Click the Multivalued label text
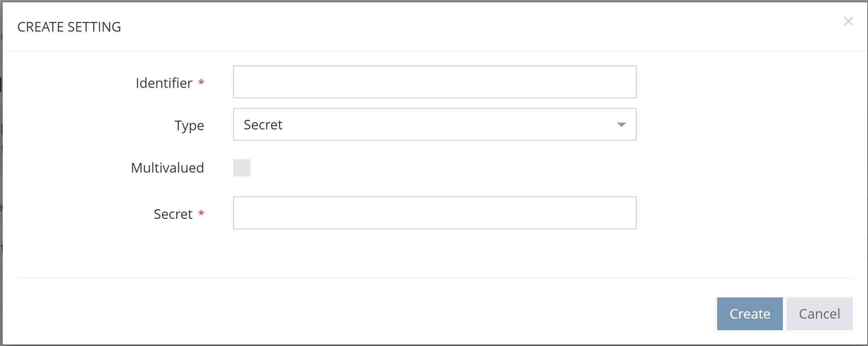 (167, 168)
